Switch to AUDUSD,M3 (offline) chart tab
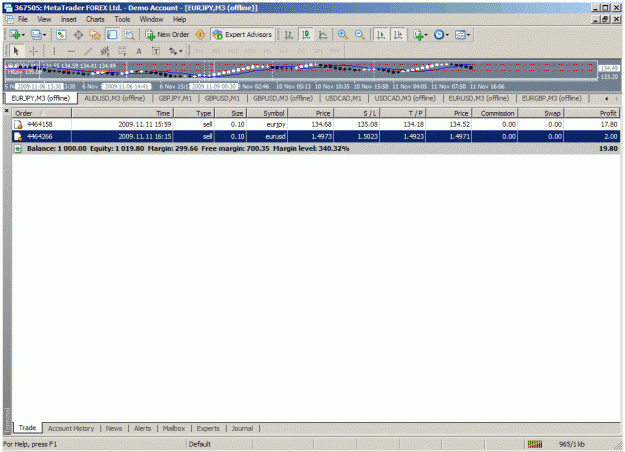The height and width of the screenshot is (452, 625). point(114,98)
